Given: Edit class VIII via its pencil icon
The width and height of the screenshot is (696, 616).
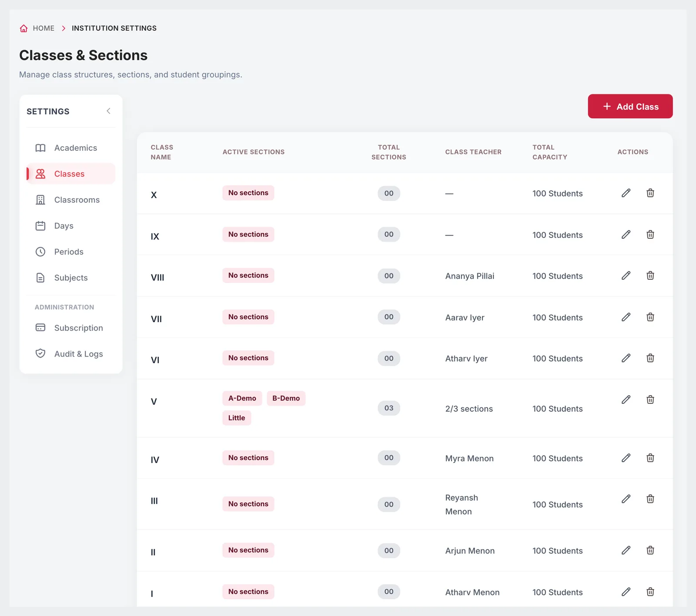Looking at the screenshot, I should [626, 276].
